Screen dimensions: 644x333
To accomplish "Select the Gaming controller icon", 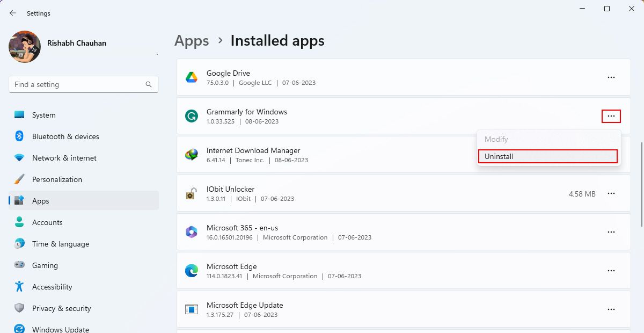I will tap(20, 265).
